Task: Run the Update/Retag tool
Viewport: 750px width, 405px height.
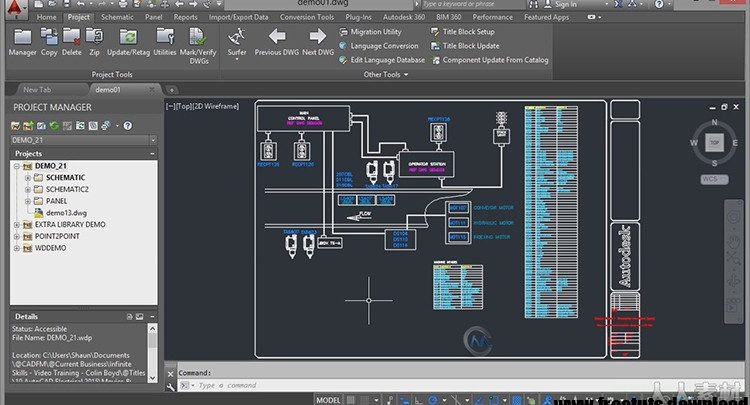Action: (128, 42)
